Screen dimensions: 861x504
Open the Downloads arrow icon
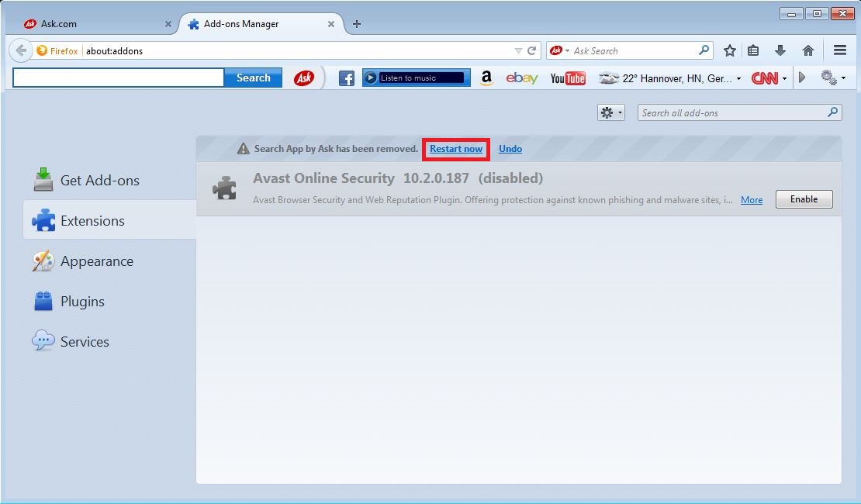click(x=780, y=50)
